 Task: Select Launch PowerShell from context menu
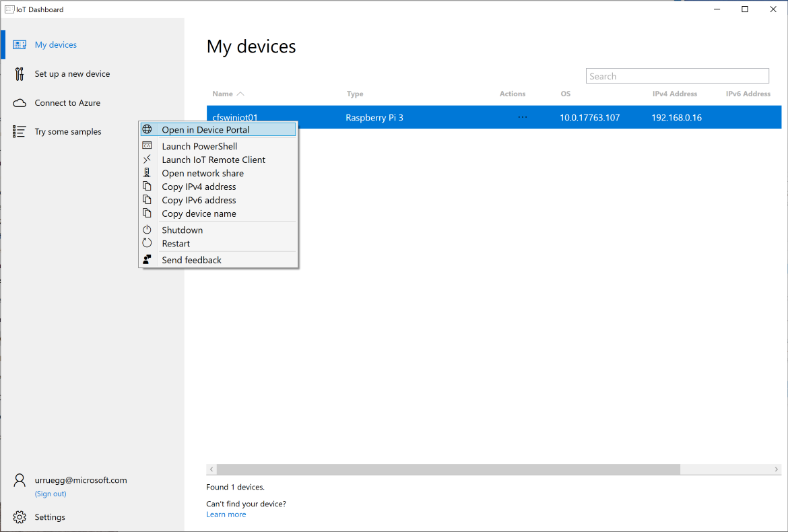199,146
